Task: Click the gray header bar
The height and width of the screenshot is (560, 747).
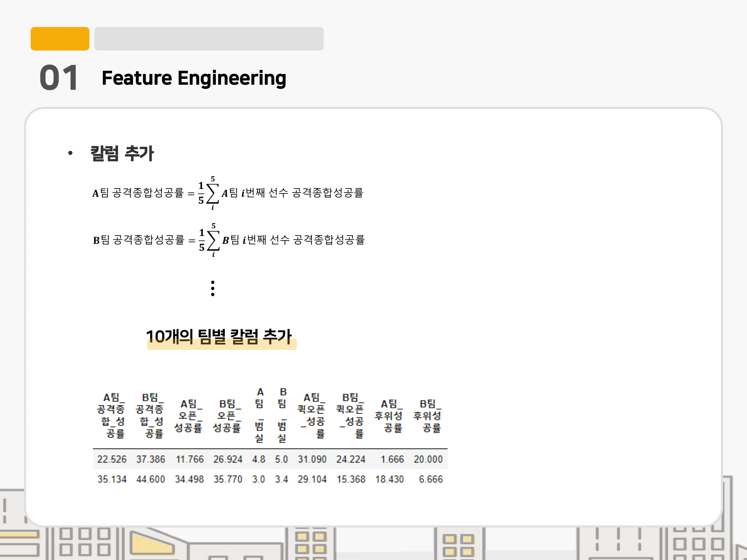Action: pyautogui.click(x=208, y=38)
